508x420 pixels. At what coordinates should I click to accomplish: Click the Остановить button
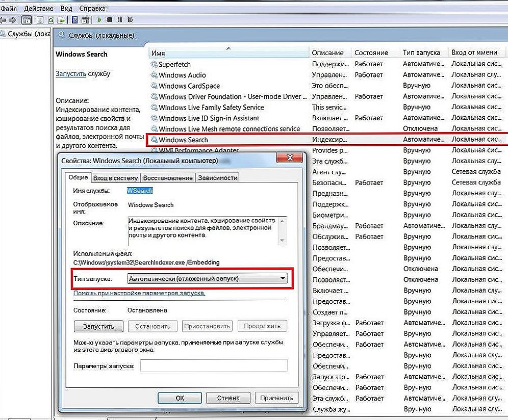click(x=153, y=326)
